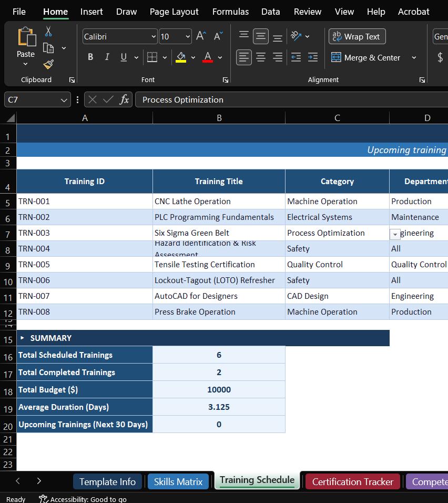Switch to the Insert ribbon tab
Image resolution: width=448 pixels, height=503 pixels.
[91, 12]
